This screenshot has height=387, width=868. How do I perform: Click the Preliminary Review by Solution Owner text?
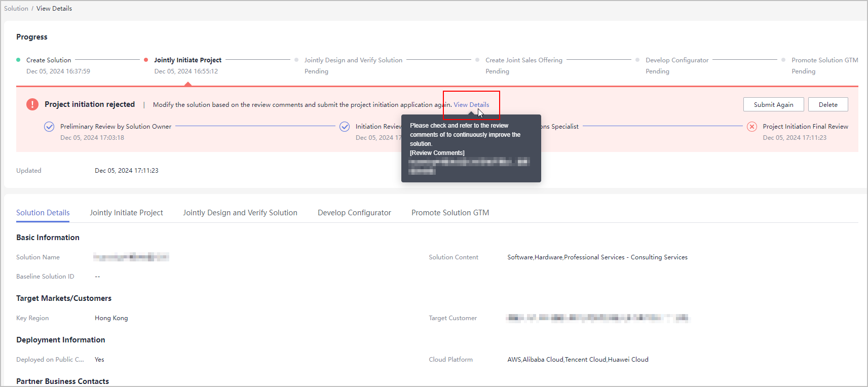click(x=116, y=127)
